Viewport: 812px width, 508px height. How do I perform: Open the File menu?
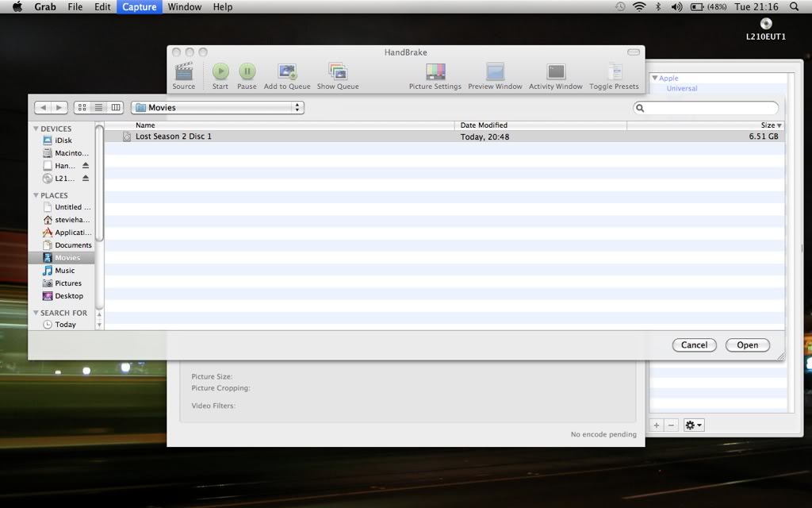coord(75,6)
